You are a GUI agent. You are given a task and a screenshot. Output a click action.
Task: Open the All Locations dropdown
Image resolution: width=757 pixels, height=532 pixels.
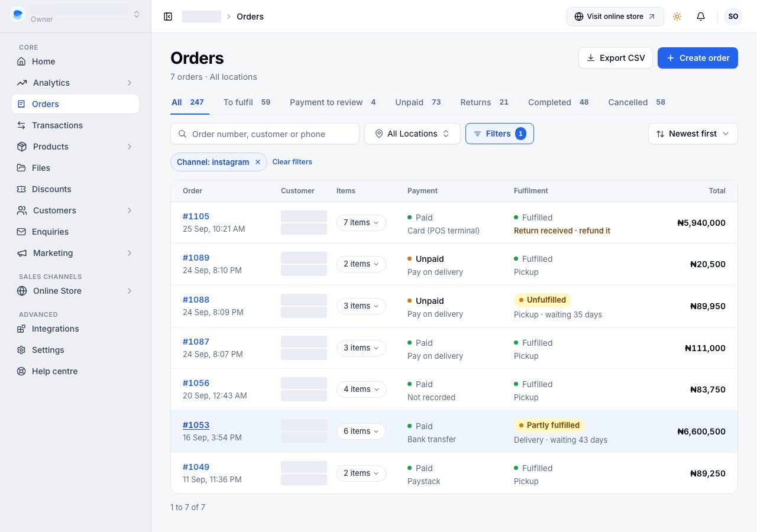pyautogui.click(x=412, y=134)
